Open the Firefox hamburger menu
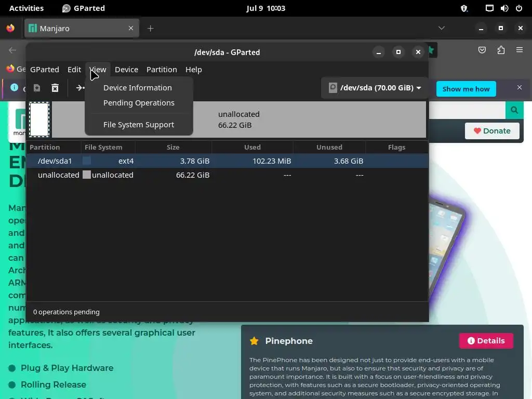The height and width of the screenshot is (399, 532). pos(520,50)
